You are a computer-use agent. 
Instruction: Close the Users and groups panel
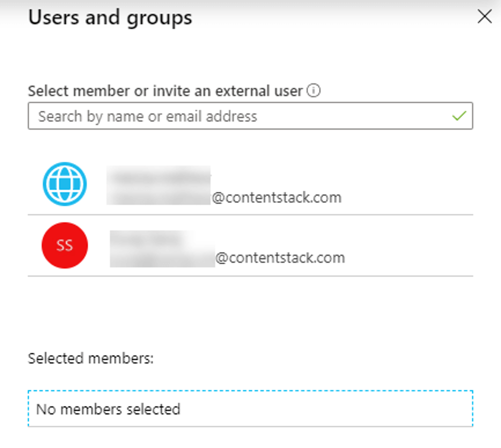pyautogui.click(x=485, y=16)
